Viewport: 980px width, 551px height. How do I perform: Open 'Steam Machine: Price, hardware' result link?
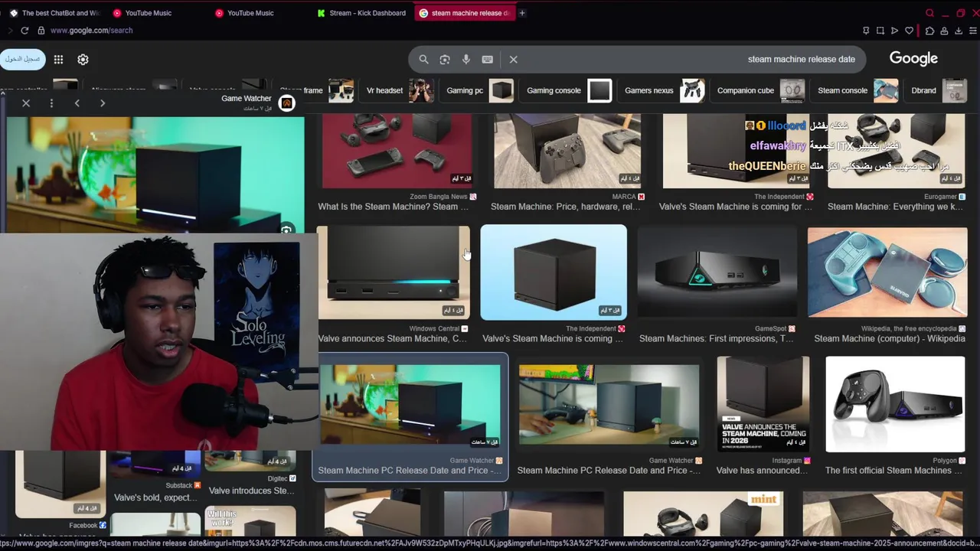pyautogui.click(x=566, y=207)
